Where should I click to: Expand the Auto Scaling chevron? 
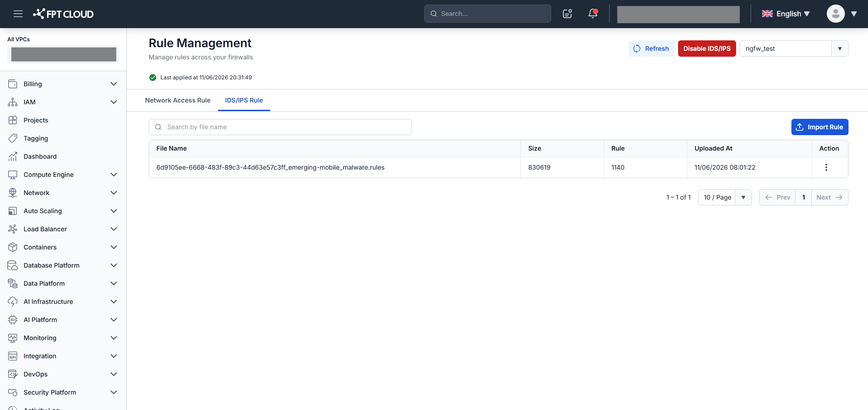click(114, 211)
